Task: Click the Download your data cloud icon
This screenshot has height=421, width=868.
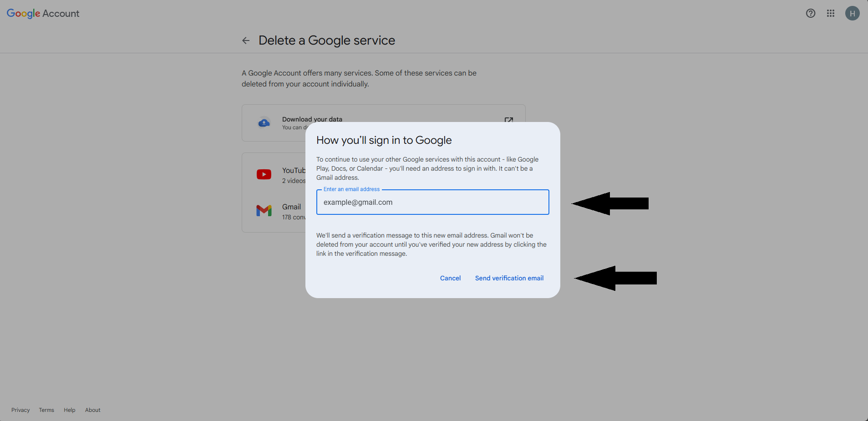Action: click(264, 123)
